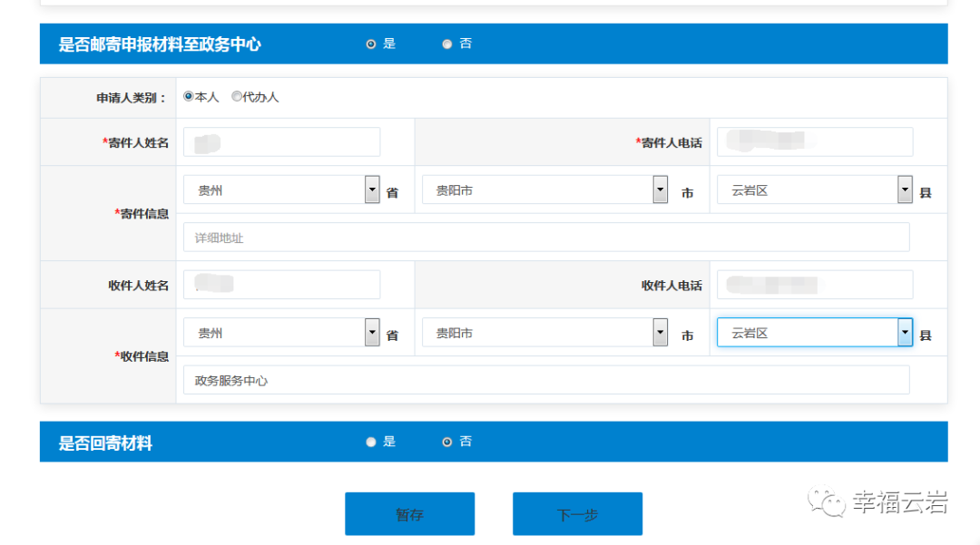Open the sender county dropdown showing 云岩区
The width and height of the screenshot is (980, 545).
tap(904, 189)
